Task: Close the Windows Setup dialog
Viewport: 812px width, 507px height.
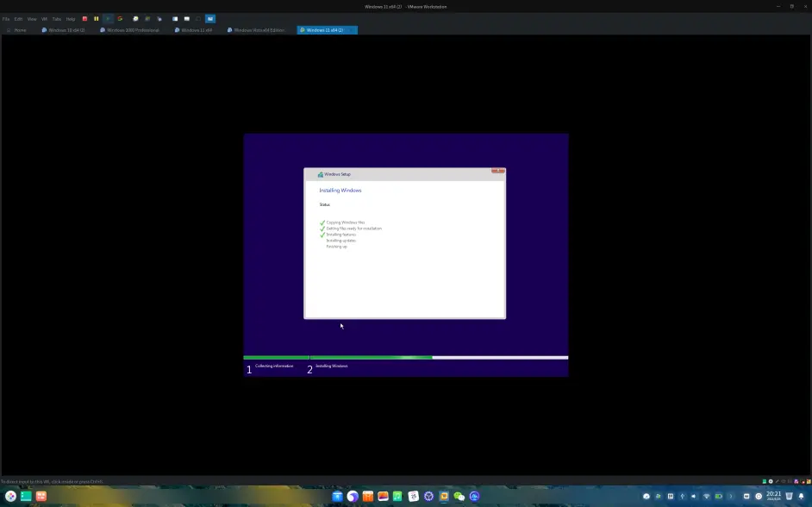Action: pos(498,171)
